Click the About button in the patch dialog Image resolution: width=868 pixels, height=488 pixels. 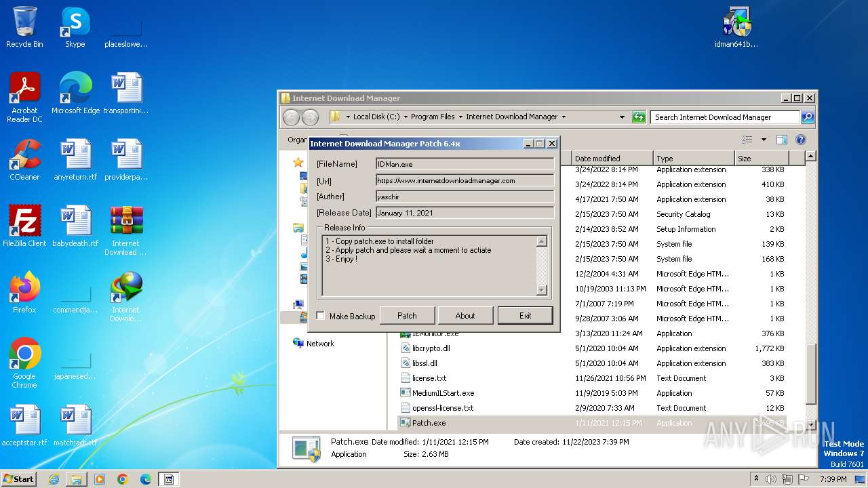pos(465,316)
